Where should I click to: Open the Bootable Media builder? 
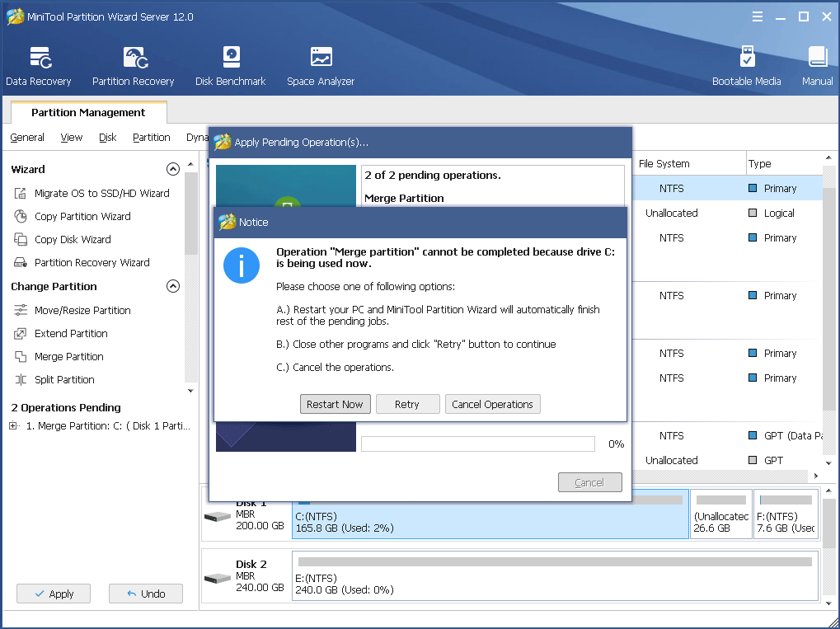746,66
